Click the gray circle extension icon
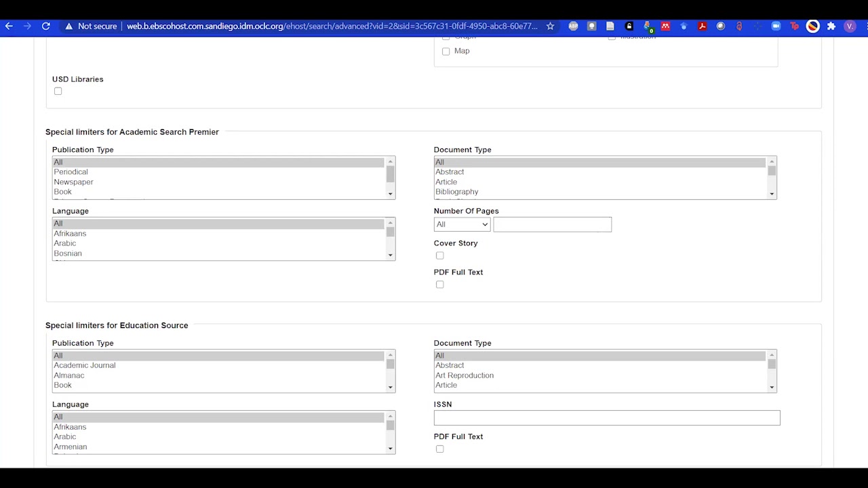This screenshot has height=488, width=868. 721,26
